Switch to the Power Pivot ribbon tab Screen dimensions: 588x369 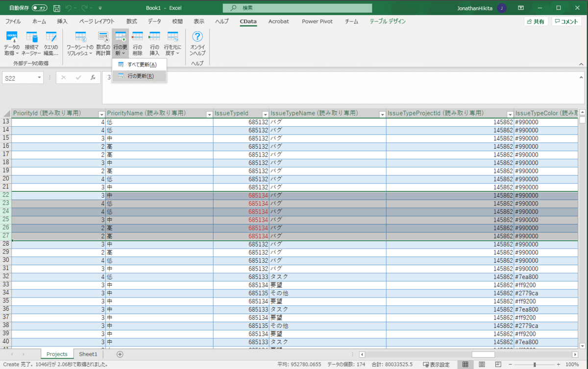pyautogui.click(x=317, y=22)
